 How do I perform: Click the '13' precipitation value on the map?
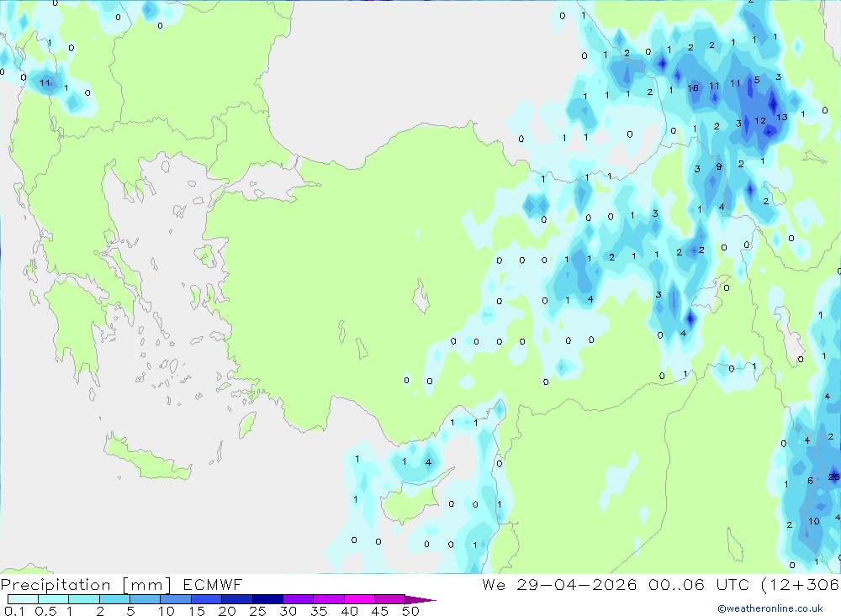point(782,117)
